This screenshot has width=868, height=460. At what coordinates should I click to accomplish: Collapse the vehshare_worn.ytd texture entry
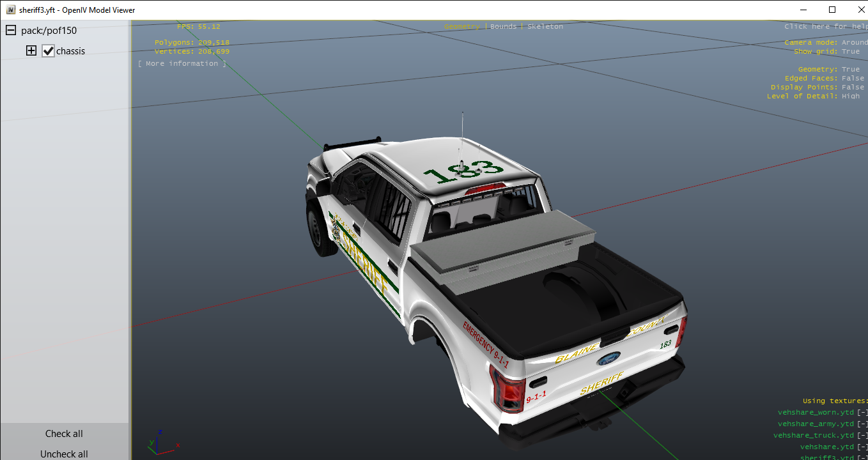point(862,413)
